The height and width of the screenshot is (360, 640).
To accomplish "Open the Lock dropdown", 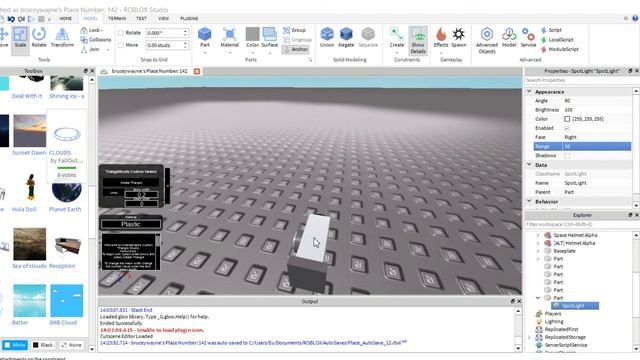I will coord(91,30).
